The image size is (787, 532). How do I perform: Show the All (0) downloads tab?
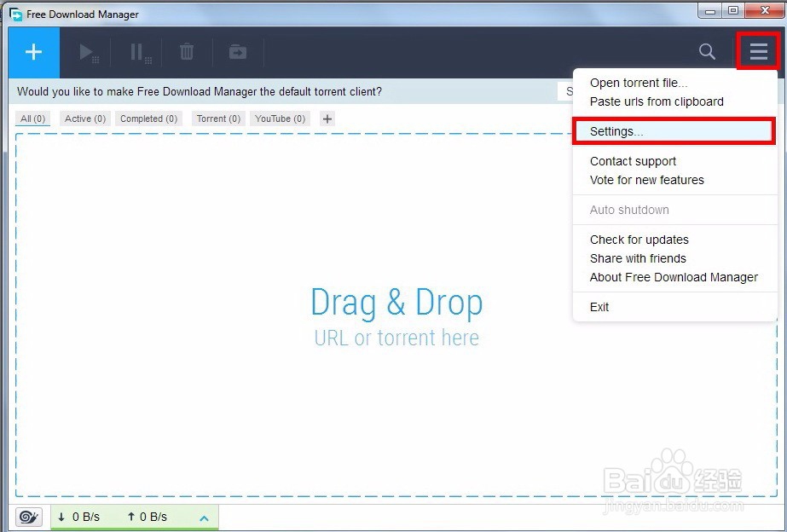pyautogui.click(x=33, y=119)
